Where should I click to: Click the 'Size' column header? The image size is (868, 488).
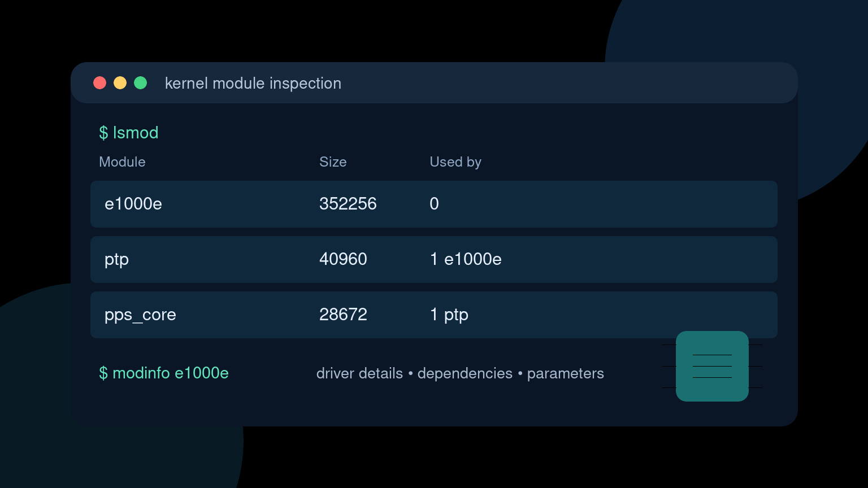pos(333,162)
